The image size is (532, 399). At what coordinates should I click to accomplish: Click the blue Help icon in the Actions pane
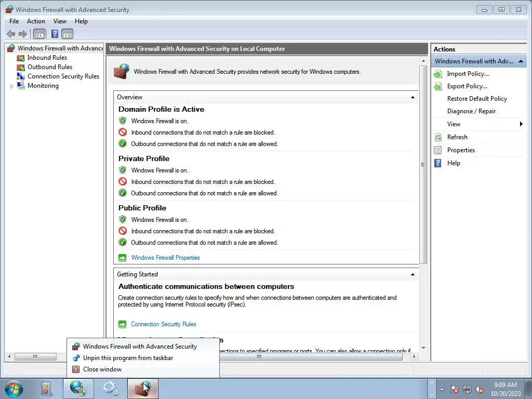point(438,163)
